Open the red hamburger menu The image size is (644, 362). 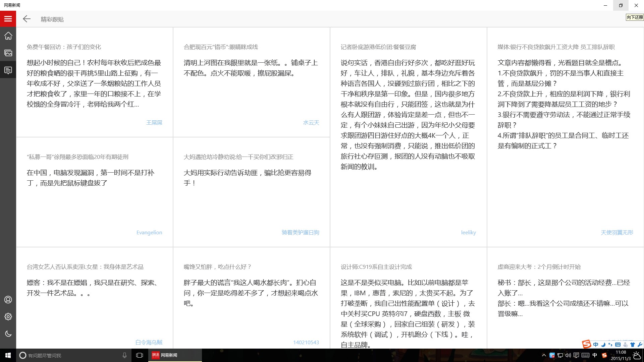(8, 19)
